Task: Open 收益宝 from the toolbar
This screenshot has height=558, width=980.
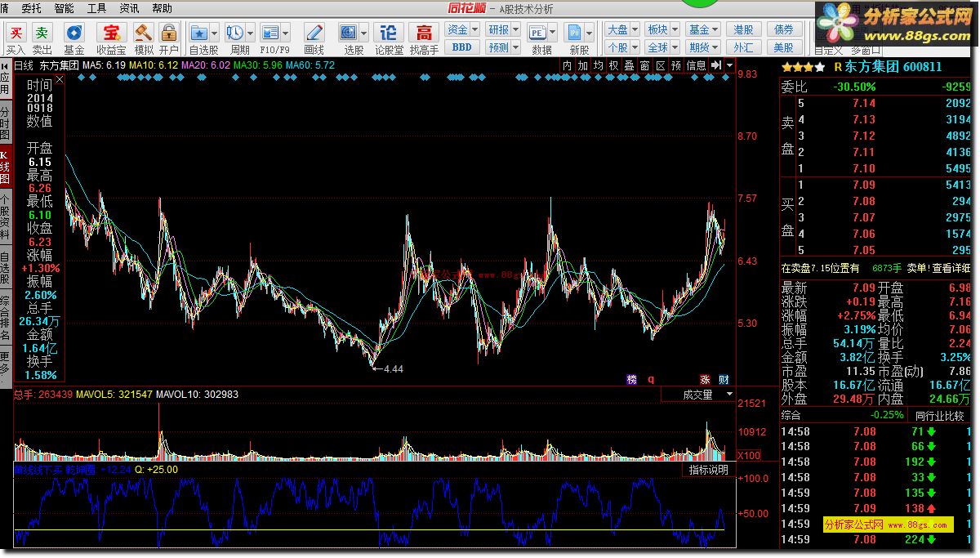Action: [x=110, y=33]
